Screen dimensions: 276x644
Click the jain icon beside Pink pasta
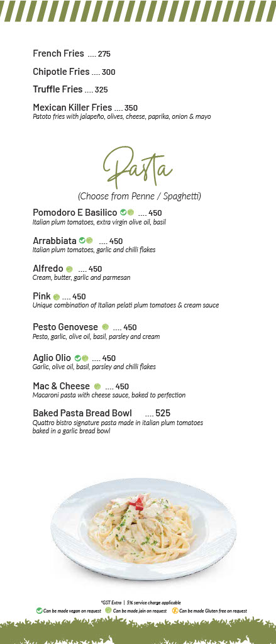[x=56, y=297]
